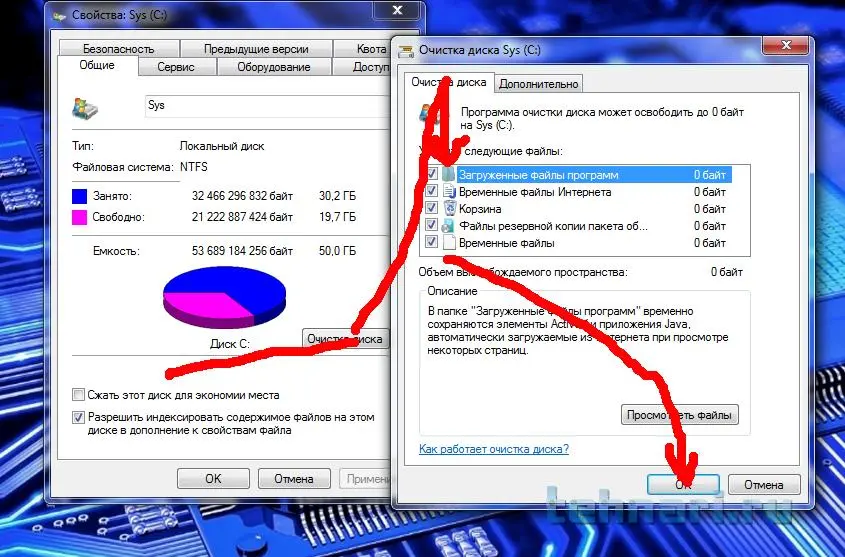Uncheck the Временные файлы checkbox

[x=432, y=242]
